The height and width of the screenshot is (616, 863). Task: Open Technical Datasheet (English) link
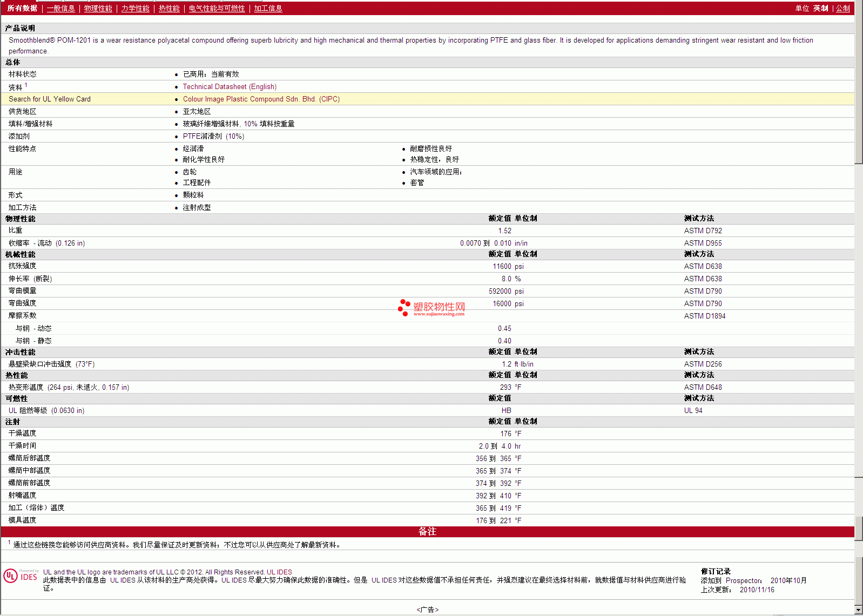[x=230, y=87]
